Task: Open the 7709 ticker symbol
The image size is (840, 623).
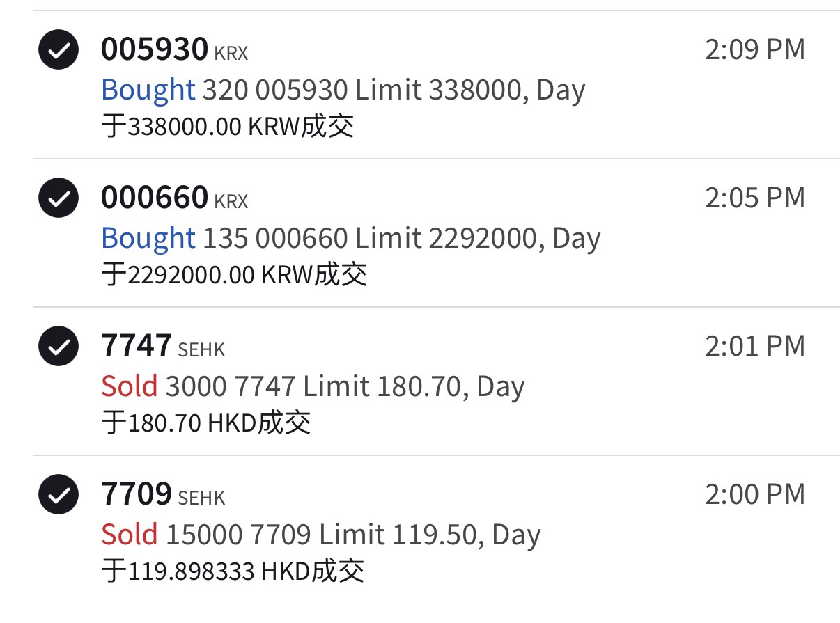Action: 137,494
